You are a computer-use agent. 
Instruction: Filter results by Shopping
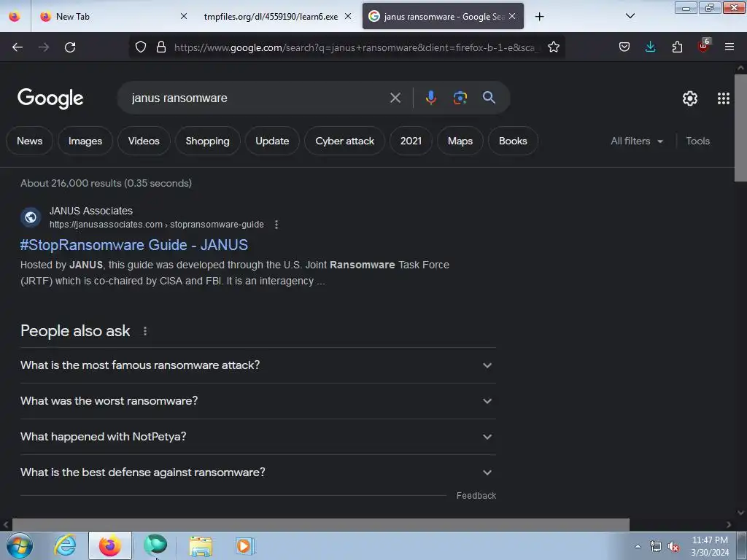coord(207,141)
